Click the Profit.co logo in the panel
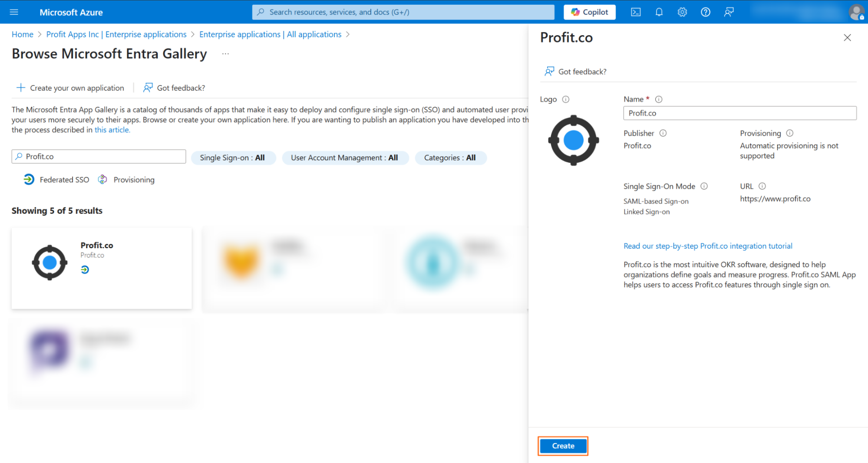Screen dimensions: 868x463 [x=573, y=140]
